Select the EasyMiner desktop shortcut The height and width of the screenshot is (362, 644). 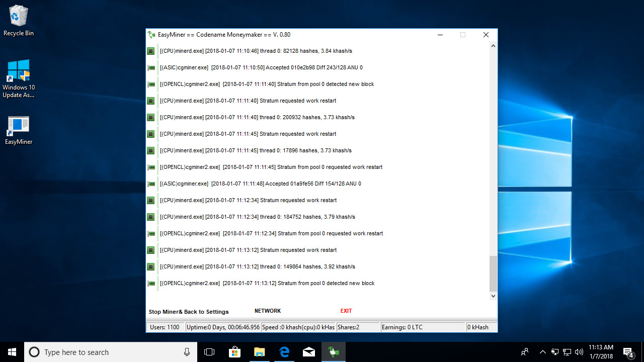click(x=19, y=131)
